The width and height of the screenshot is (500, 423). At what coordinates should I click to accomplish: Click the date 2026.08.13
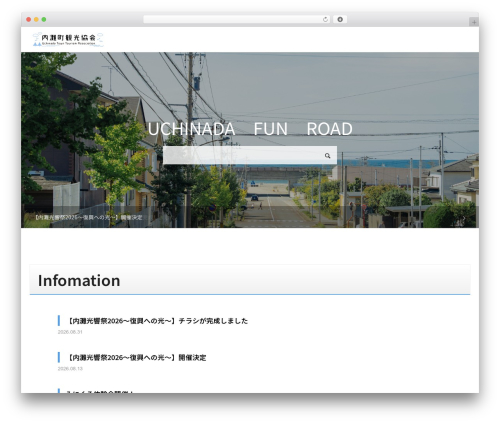point(70,369)
